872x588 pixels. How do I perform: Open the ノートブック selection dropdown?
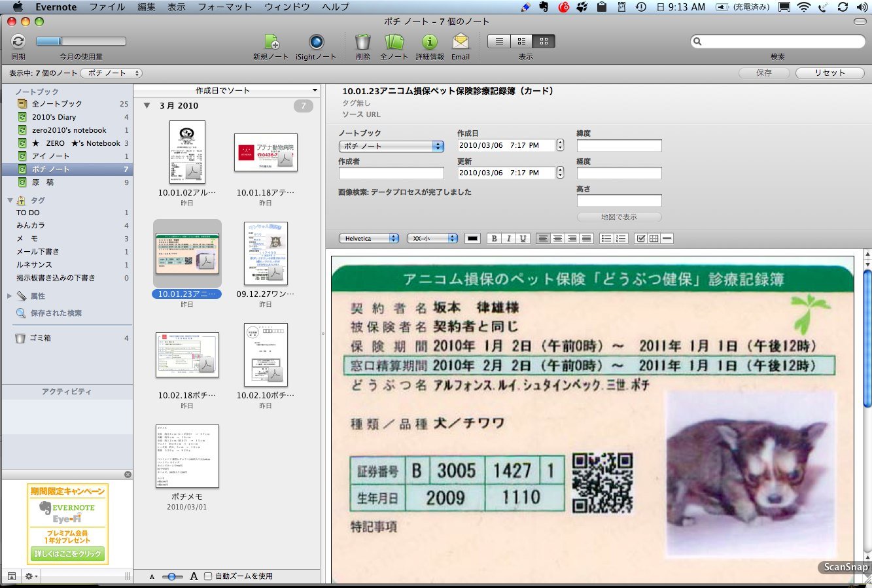pyautogui.click(x=391, y=146)
